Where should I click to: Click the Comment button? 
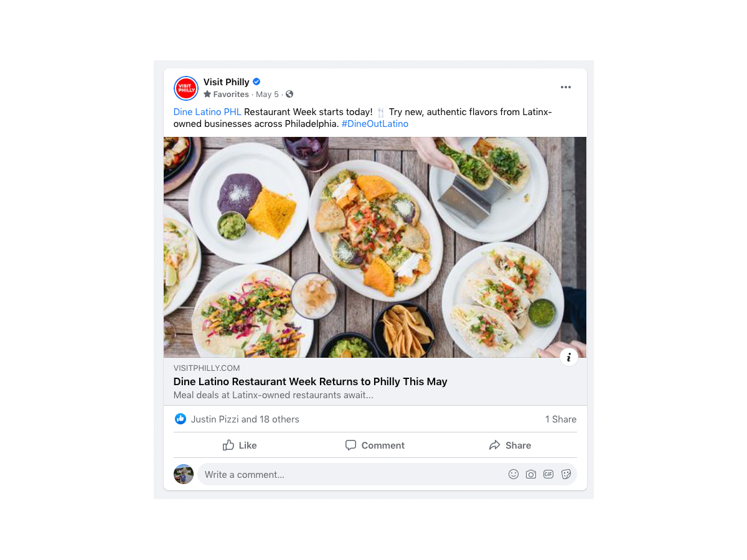(375, 445)
